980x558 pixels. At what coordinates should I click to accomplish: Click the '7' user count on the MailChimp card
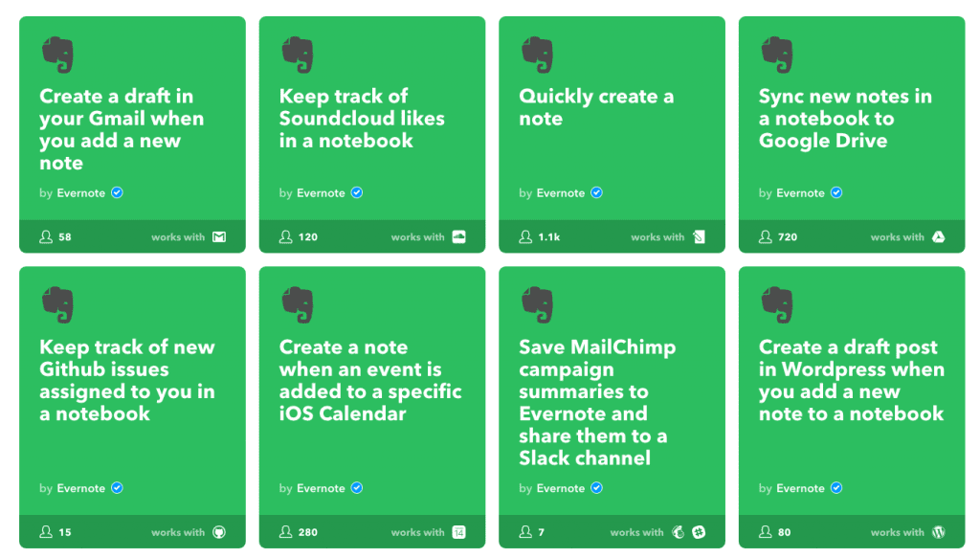coord(542,532)
